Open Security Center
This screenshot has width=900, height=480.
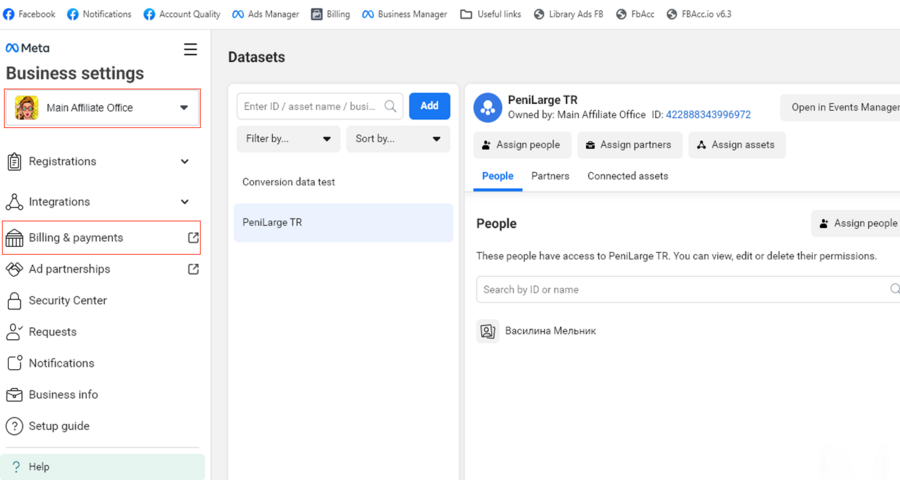tap(102, 300)
